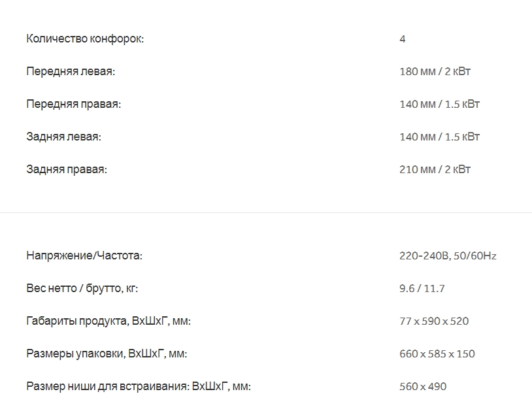Screen dimensions: 532x411
Task: Click the 'Размеры упаковки, ВхШхГ, мм:' label
Action: tap(107, 353)
